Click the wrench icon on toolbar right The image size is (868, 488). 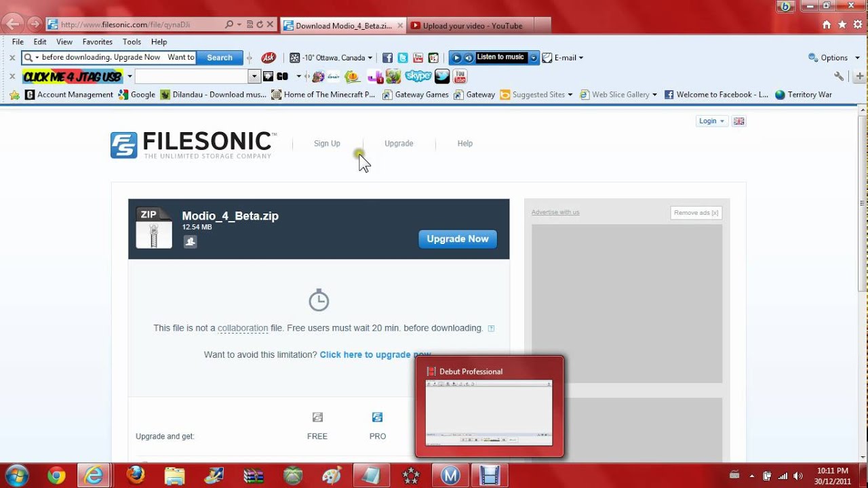coord(840,77)
